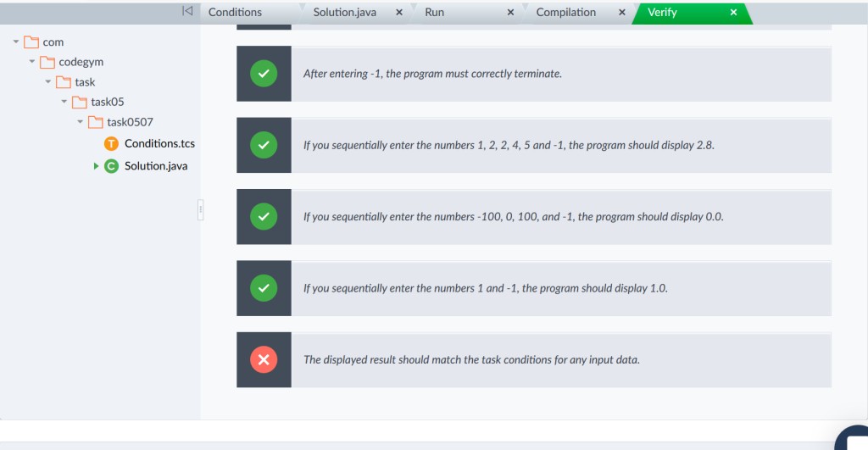Select the task05 label in the tree
868x450 pixels.
pyautogui.click(x=108, y=102)
